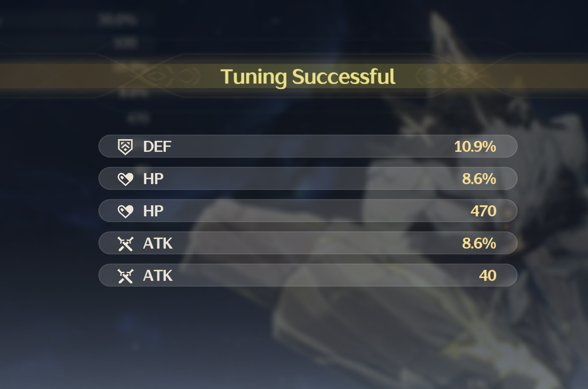
Task: Click the DEF shield icon
Action: [125, 147]
